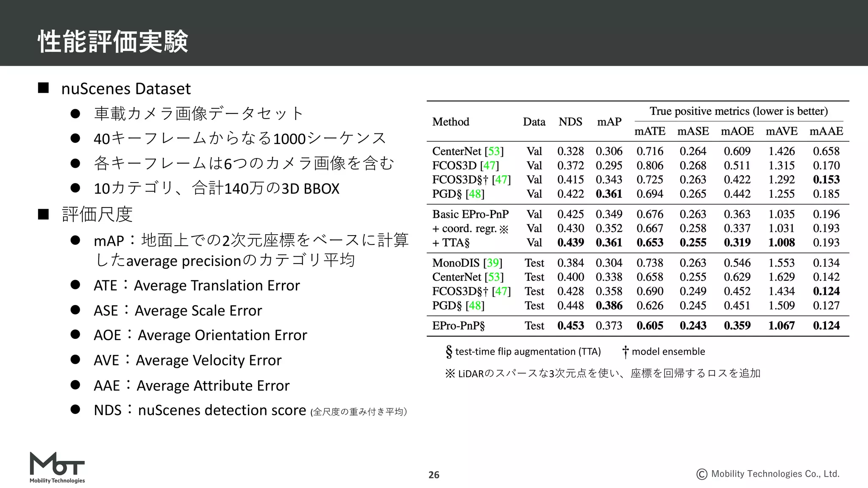Click citation [39] next to MonoDIS
Screen dimensions: 868x488
492,263
